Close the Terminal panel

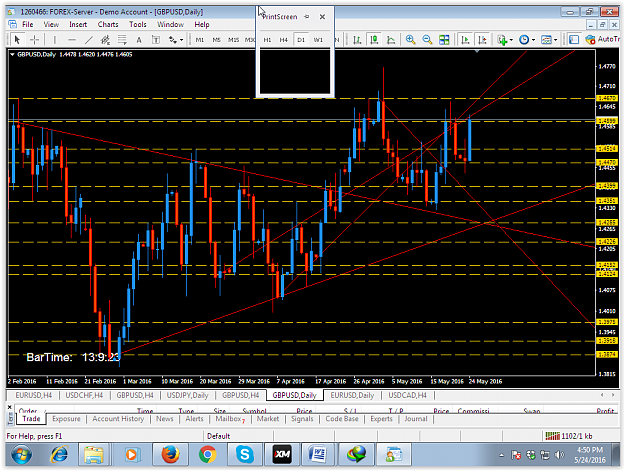10,407
